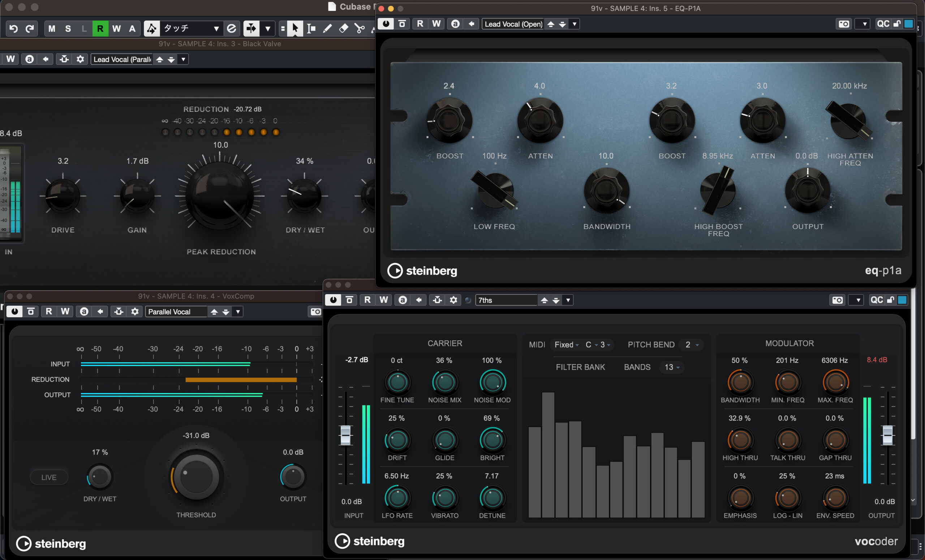Open VoxComp preset menu arrow
This screenshot has height=560, width=925.
[238, 311]
